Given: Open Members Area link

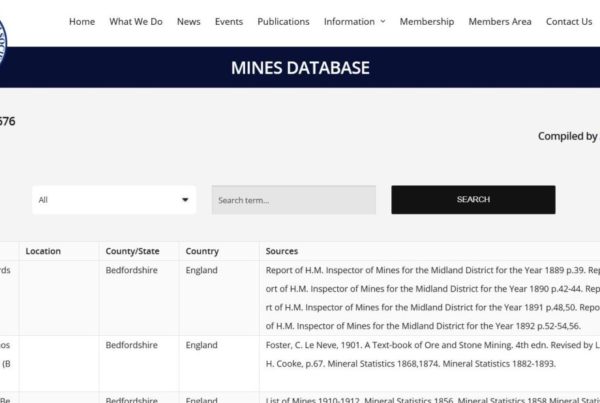Looking at the screenshot, I should click(500, 22).
